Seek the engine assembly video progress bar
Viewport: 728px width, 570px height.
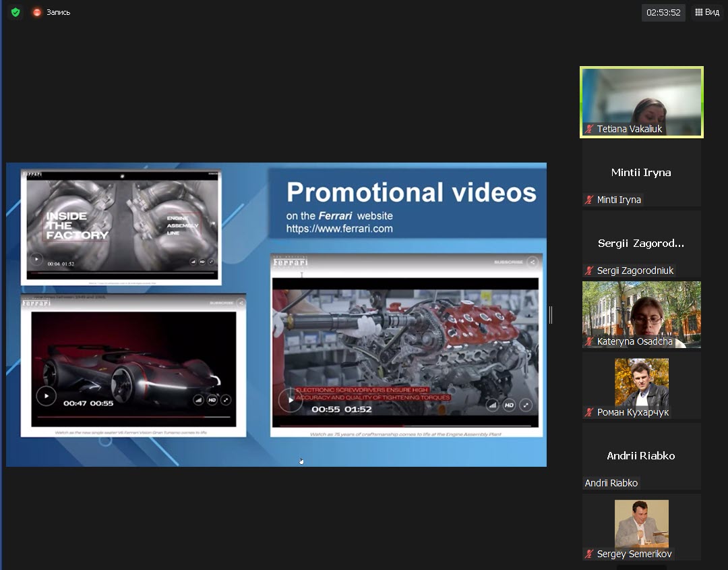point(405,425)
